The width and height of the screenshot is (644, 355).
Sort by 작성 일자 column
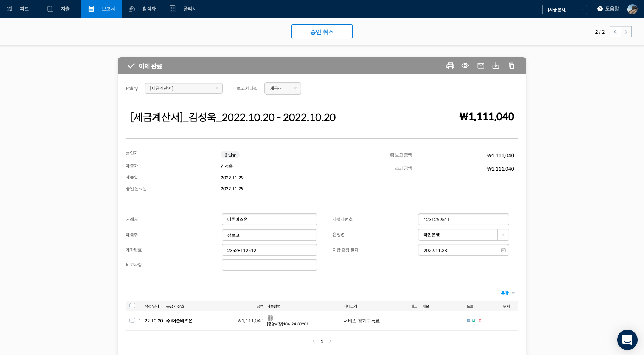152,306
